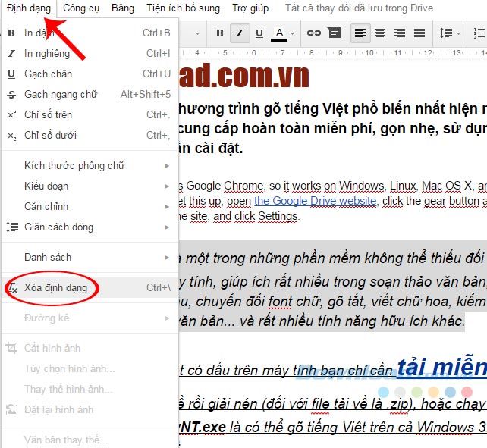Center align the text
This screenshot has height=448, width=487.
tap(380, 33)
